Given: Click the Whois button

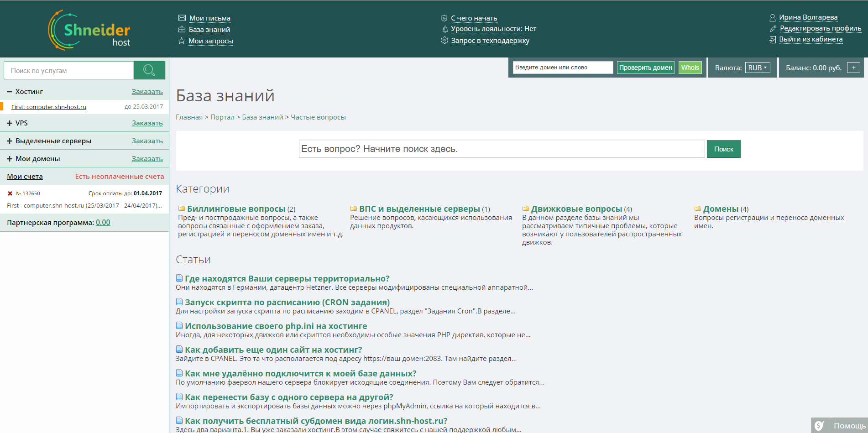Looking at the screenshot, I should (x=690, y=67).
